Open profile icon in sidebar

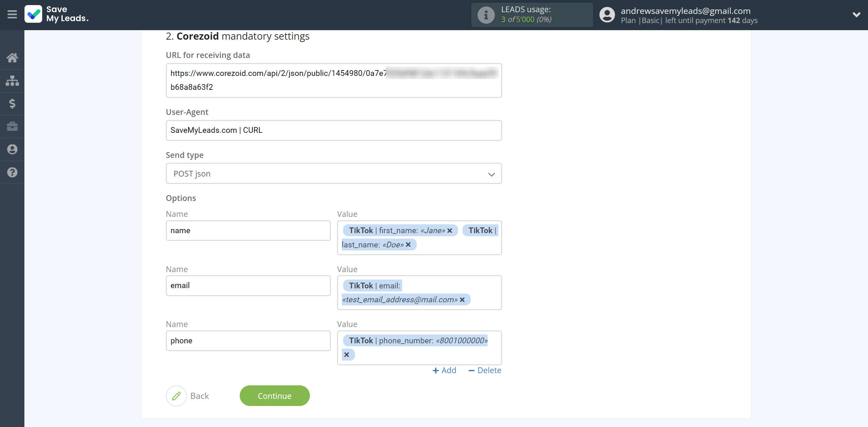pos(12,149)
